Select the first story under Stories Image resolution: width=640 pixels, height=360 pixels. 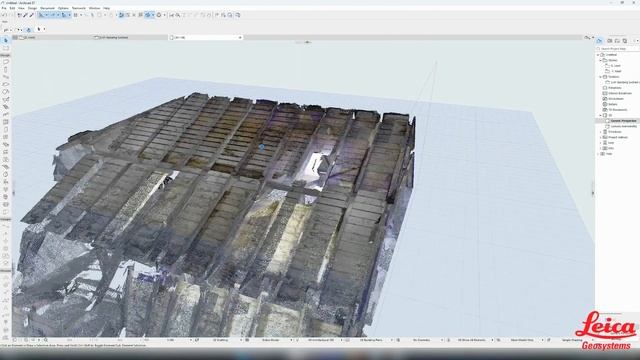(616, 66)
